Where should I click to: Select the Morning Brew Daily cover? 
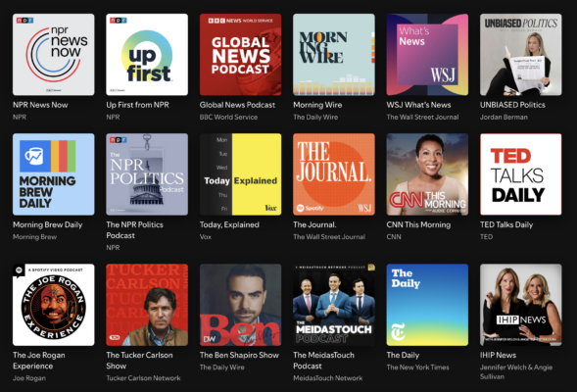point(53,174)
